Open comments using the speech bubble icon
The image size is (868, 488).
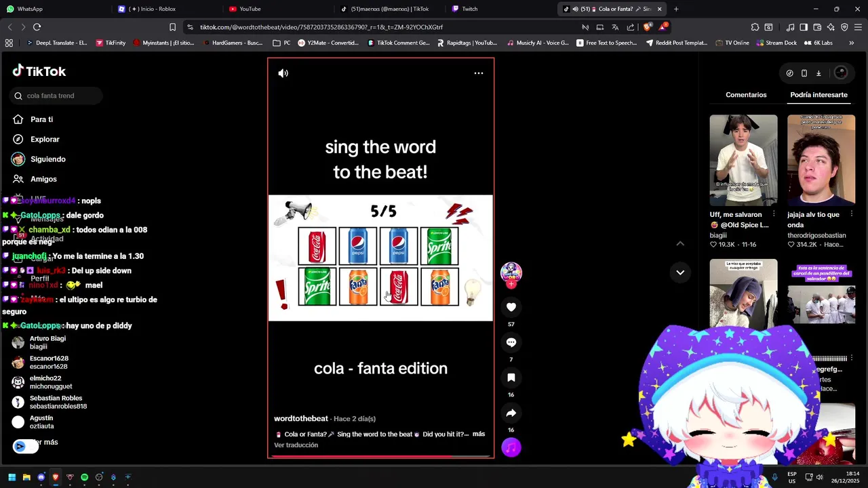(511, 342)
